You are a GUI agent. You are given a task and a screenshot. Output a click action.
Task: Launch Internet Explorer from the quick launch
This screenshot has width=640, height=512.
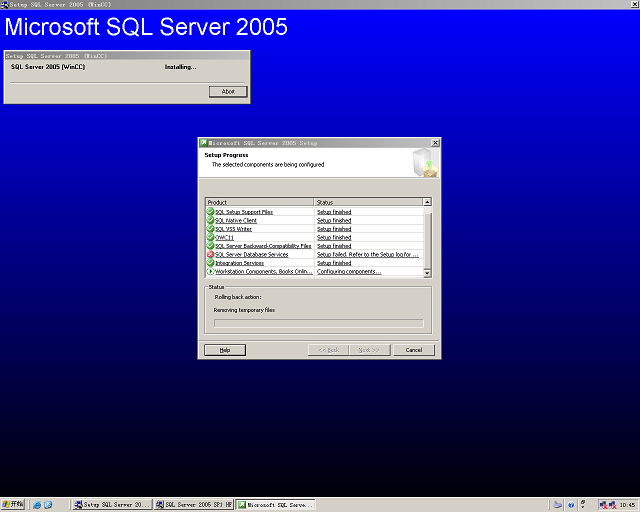click(37, 505)
